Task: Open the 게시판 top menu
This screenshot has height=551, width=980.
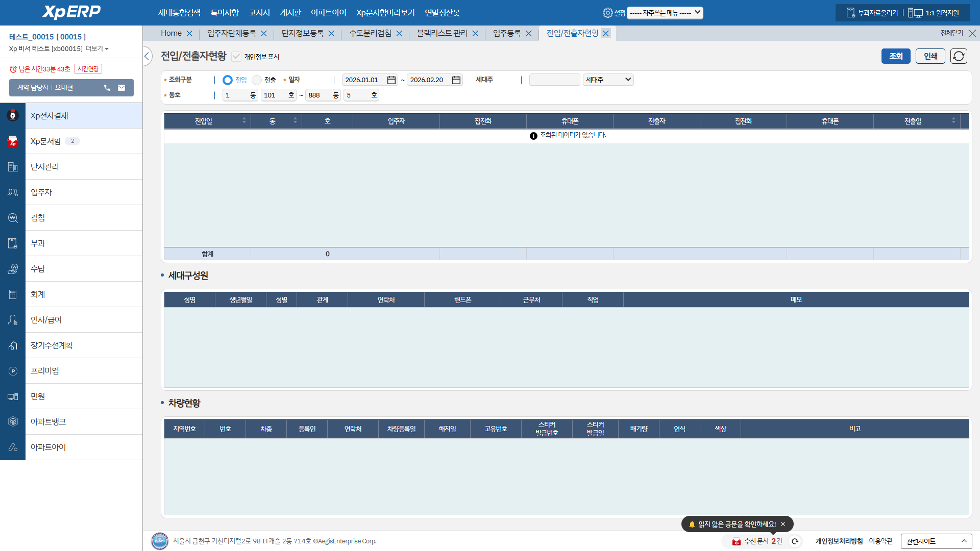Action: click(290, 13)
